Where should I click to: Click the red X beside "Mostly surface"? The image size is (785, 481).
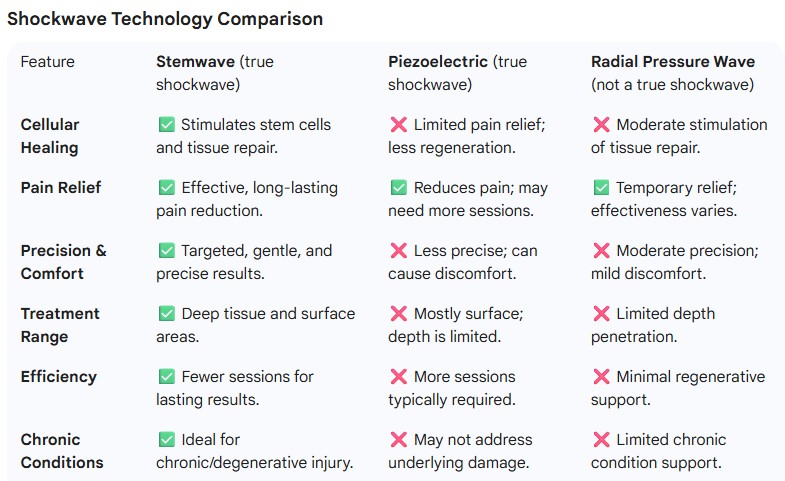point(398,314)
